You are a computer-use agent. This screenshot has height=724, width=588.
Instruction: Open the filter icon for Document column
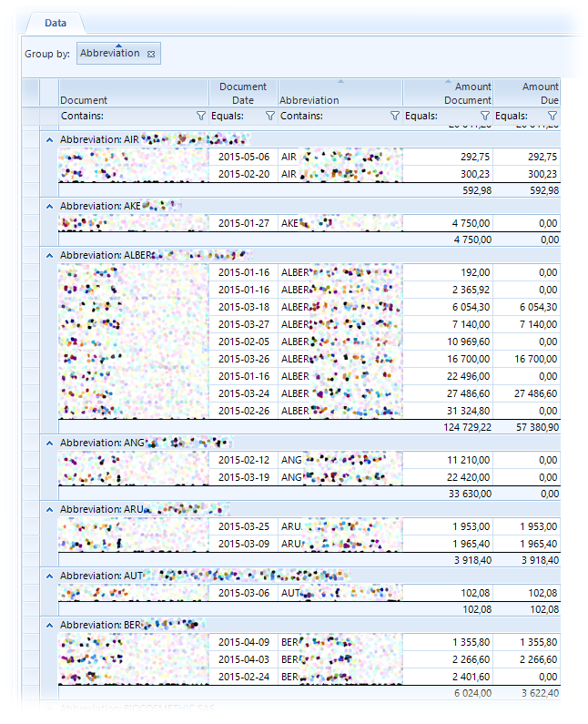point(201,116)
